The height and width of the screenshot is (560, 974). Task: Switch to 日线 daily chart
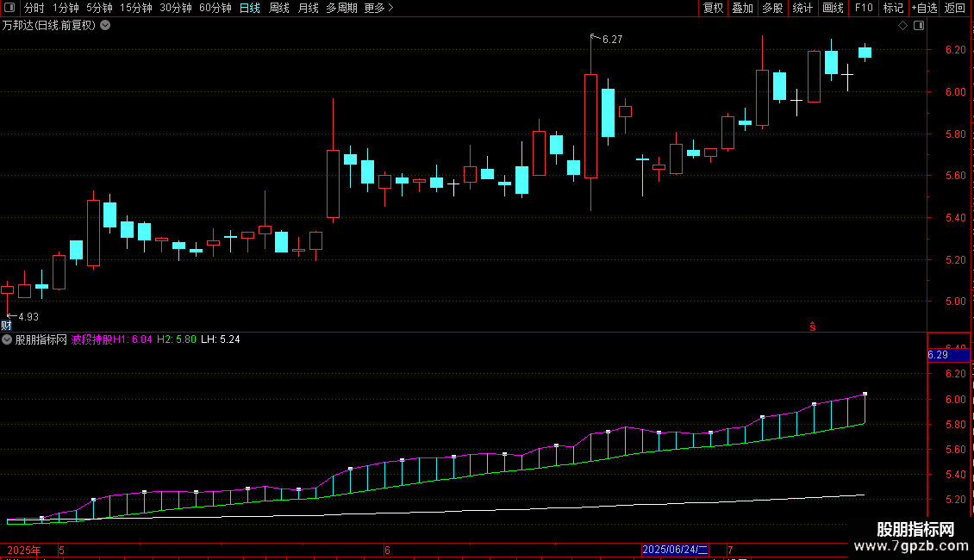click(250, 8)
